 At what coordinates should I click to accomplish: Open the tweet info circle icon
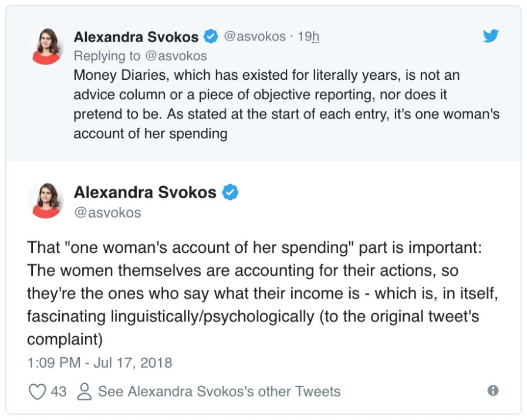[493, 391]
